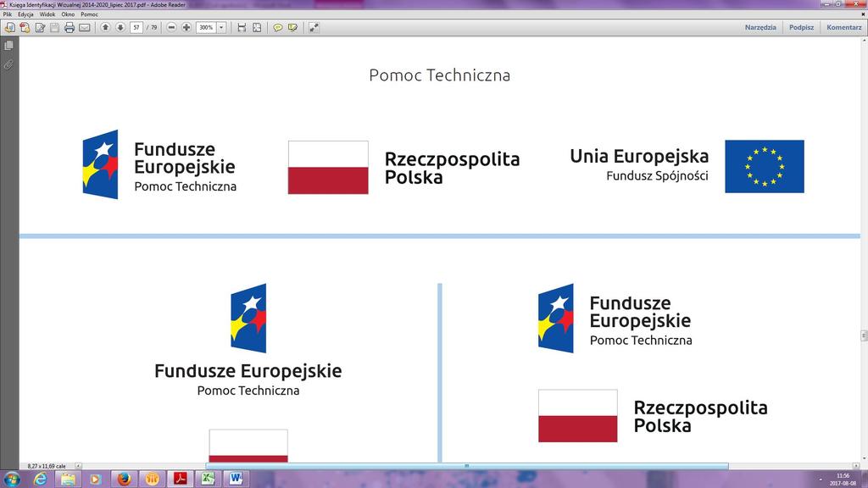The image size is (868, 488).
Task: Open the Okno menu
Action: (x=68, y=14)
